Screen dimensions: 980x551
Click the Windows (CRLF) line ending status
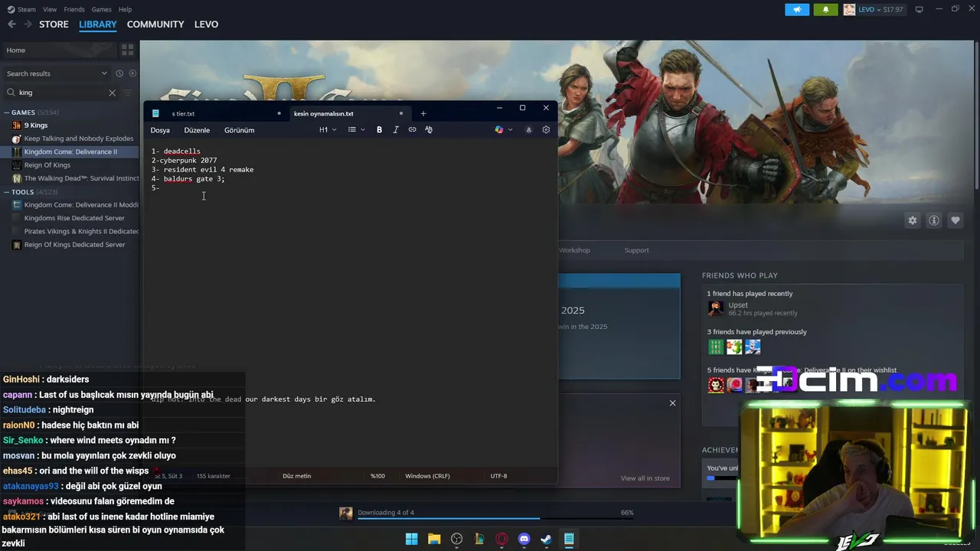pos(427,476)
